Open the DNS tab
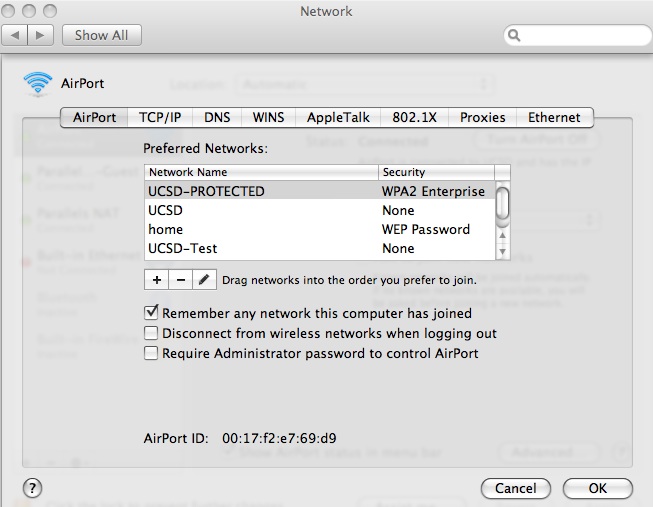The height and width of the screenshot is (507, 653). [x=217, y=117]
